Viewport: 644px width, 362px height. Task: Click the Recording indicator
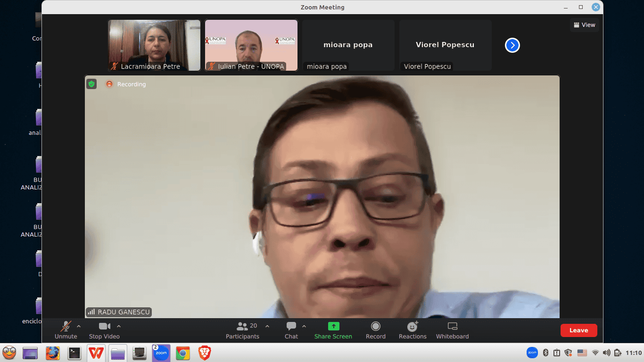pos(126,84)
